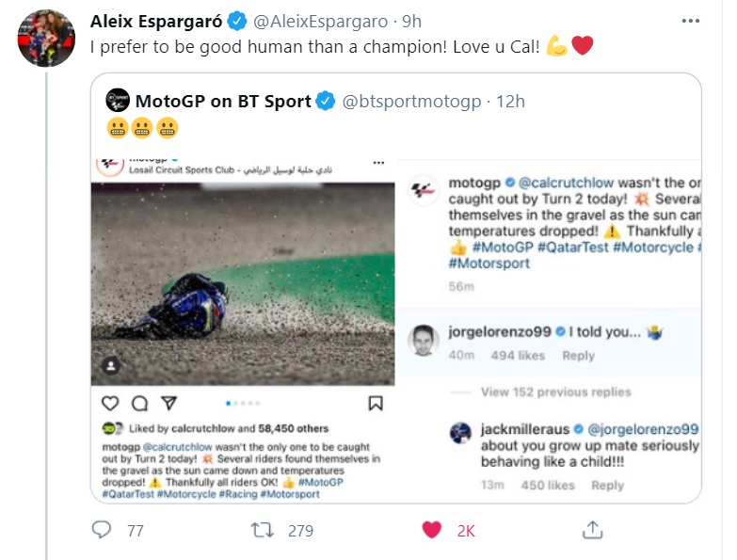
Task: Click the 9h tweet timestamp
Action: [411, 21]
